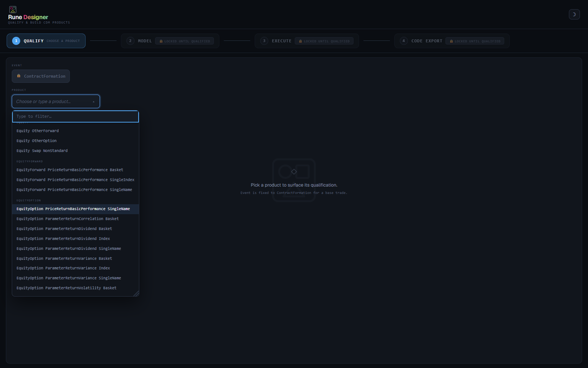Click the Rune Designer logo icon

tap(13, 9)
